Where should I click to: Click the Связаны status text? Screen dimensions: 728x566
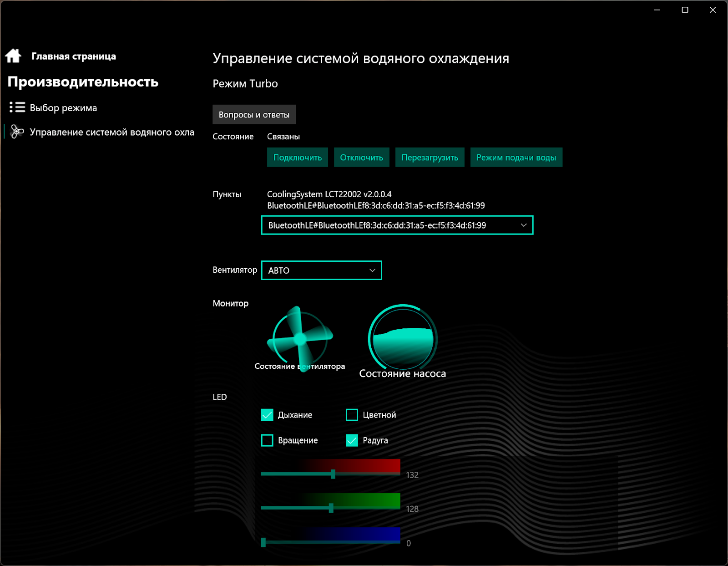point(283,137)
